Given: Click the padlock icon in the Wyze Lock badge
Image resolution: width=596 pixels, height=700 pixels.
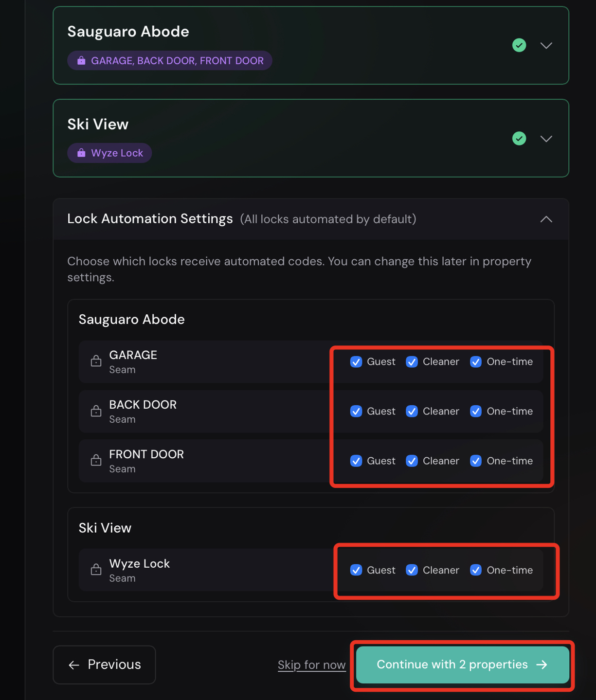Looking at the screenshot, I should pyautogui.click(x=81, y=153).
